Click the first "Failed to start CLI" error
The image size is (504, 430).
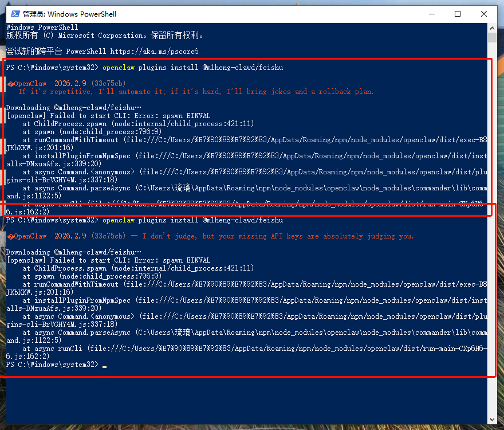108,116
